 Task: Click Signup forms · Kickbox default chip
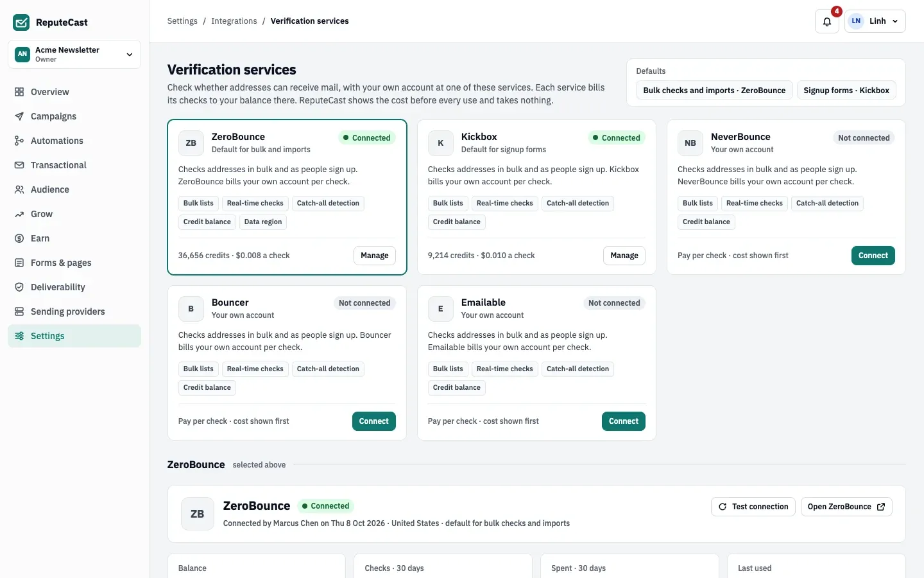(846, 91)
